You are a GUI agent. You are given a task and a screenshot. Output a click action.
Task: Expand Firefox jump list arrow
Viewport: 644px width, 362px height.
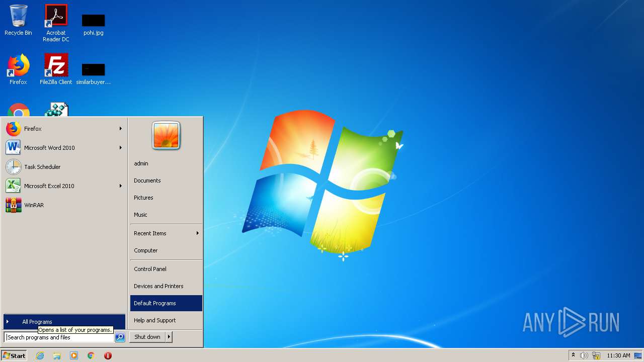121,129
